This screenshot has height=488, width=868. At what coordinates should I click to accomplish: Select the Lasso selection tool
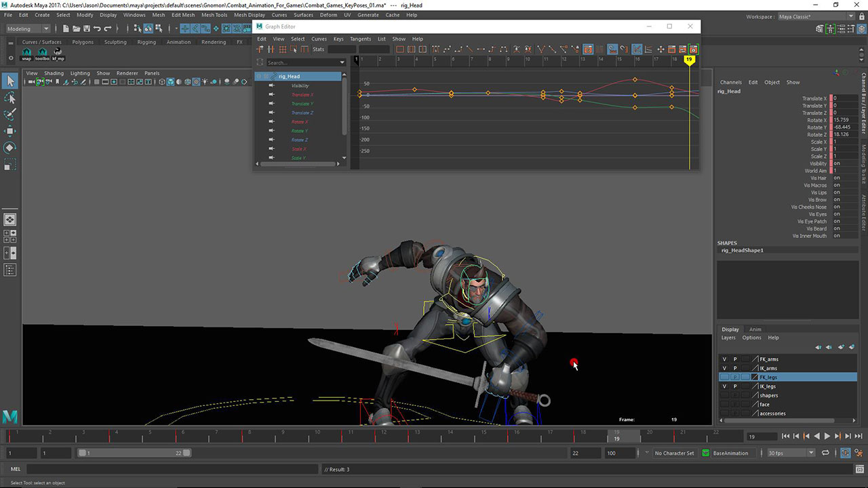pyautogui.click(x=10, y=98)
